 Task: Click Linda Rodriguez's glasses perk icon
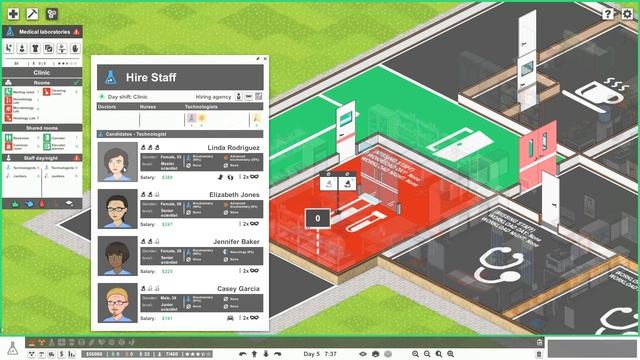254,177
